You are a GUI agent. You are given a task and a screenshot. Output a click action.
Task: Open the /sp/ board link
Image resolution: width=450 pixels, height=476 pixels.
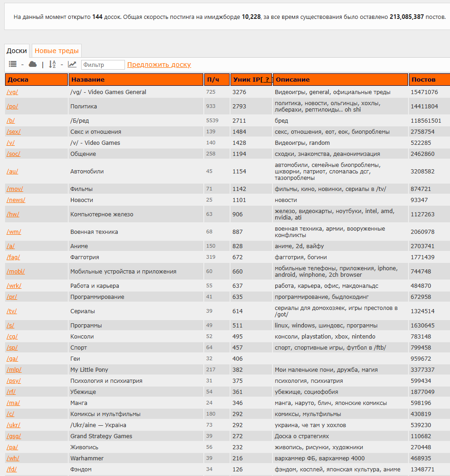tap(12, 348)
